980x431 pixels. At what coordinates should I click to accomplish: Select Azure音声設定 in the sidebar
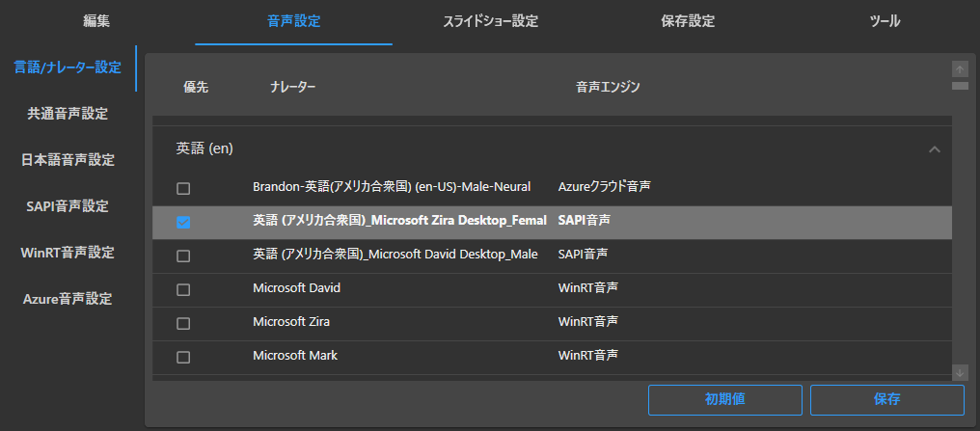(x=68, y=299)
